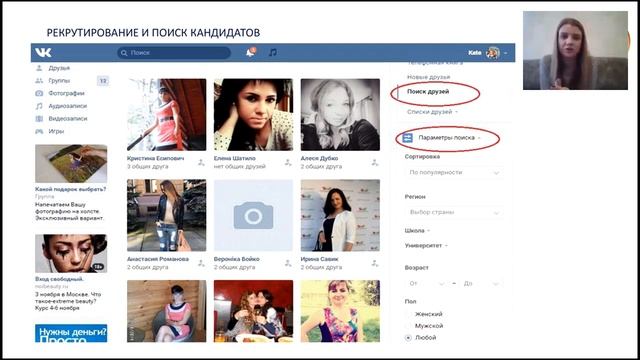Click the canvas photo ad image
640x360 pixels.
[x=71, y=163]
